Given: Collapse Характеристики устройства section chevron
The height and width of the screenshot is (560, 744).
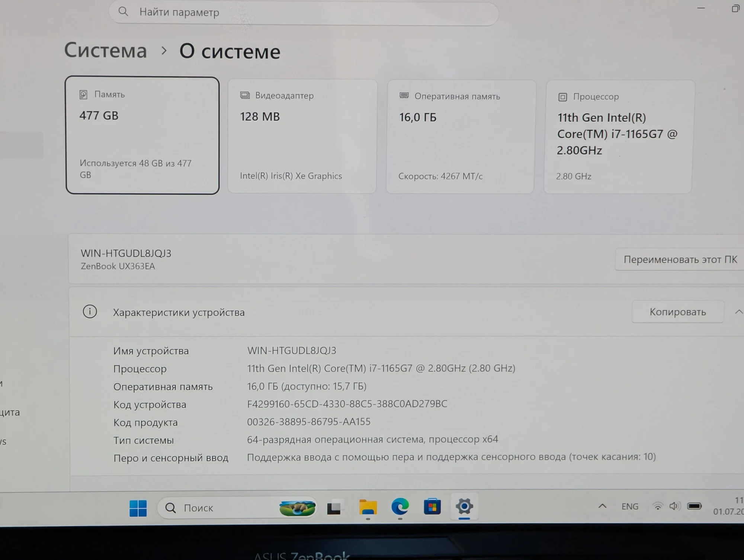Looking at the screenshot, I should point(739,312).
